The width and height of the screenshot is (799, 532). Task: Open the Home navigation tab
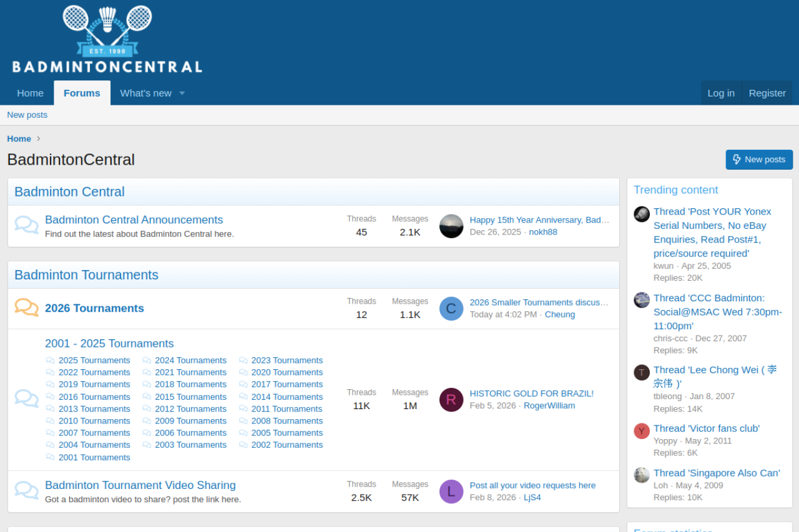click(x=30, y=93)
